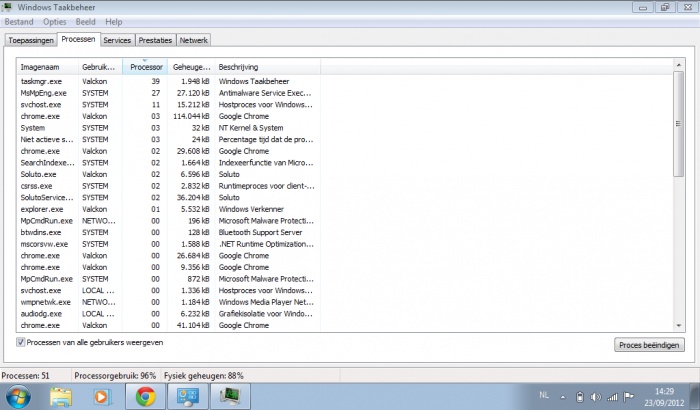The image size is (700, 410).
Task: Select svchost.exe row using 1.336 kB
Action: (x=168, y=290)
